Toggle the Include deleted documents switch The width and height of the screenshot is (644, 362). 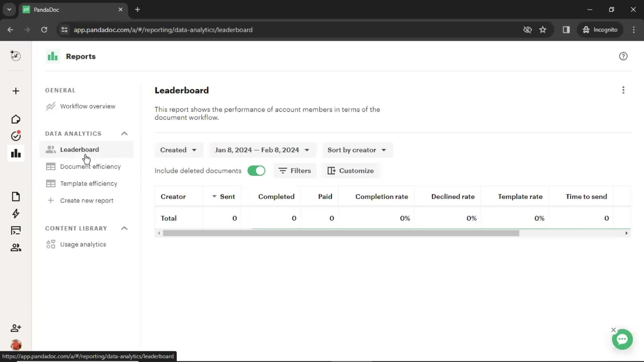(257, 171)
